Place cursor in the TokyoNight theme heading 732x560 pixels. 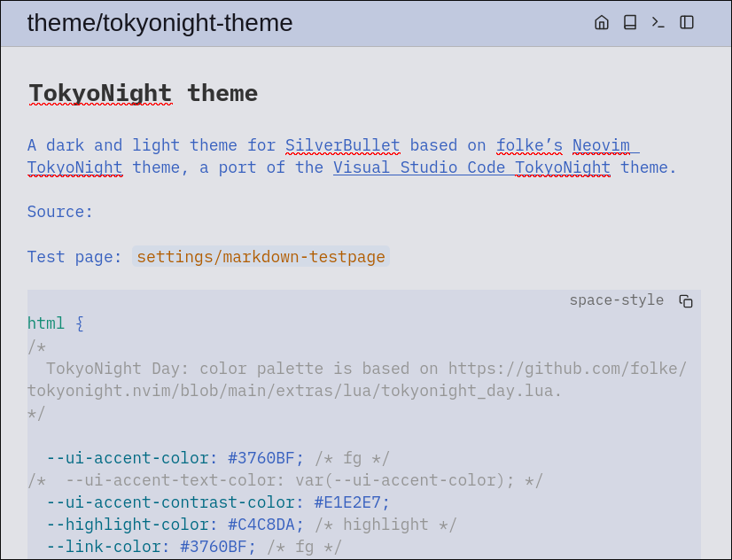coord(143,93)
